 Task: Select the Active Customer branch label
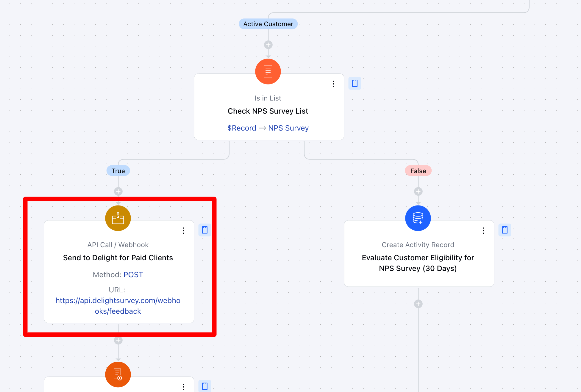268,24
